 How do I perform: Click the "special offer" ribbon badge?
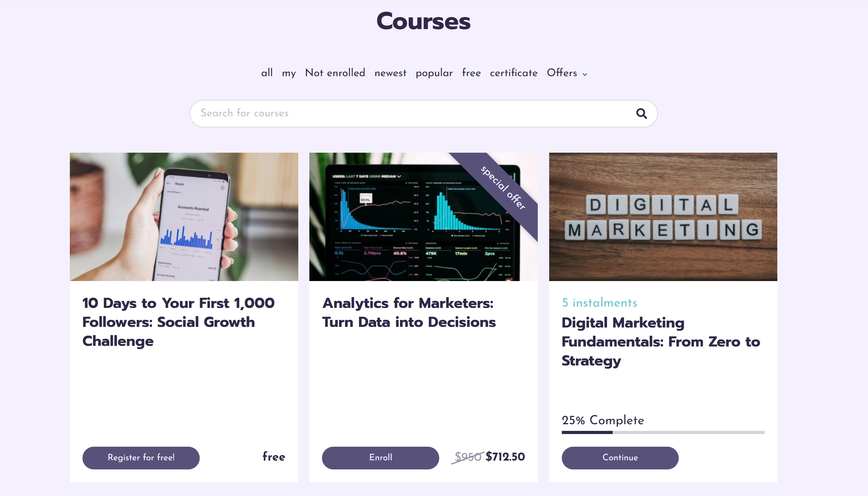pyautogui.click(x=503, y=188)
